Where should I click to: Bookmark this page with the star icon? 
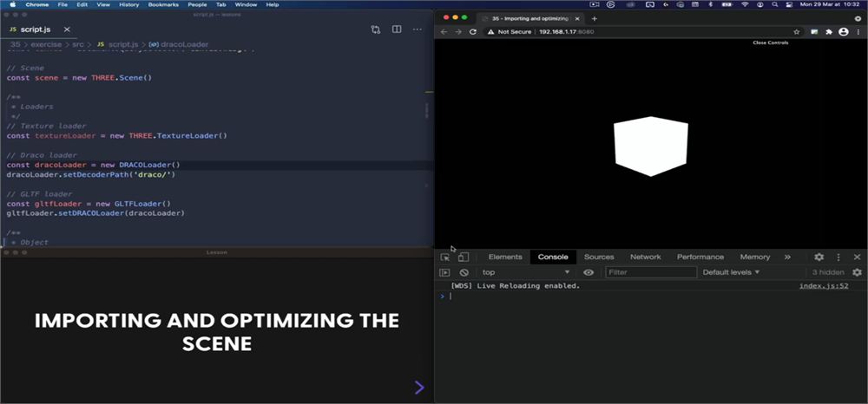(x=797, y=32)
